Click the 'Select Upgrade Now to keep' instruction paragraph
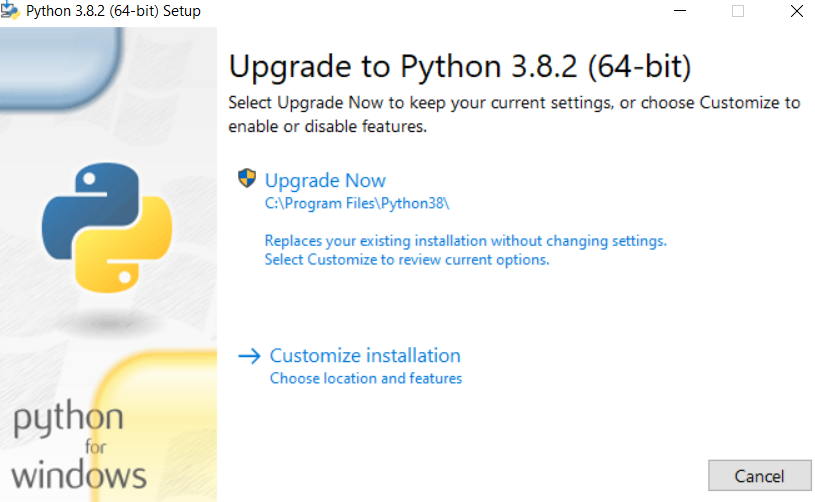This screenshot has width=815, height=502. click(x=514, y=114)
